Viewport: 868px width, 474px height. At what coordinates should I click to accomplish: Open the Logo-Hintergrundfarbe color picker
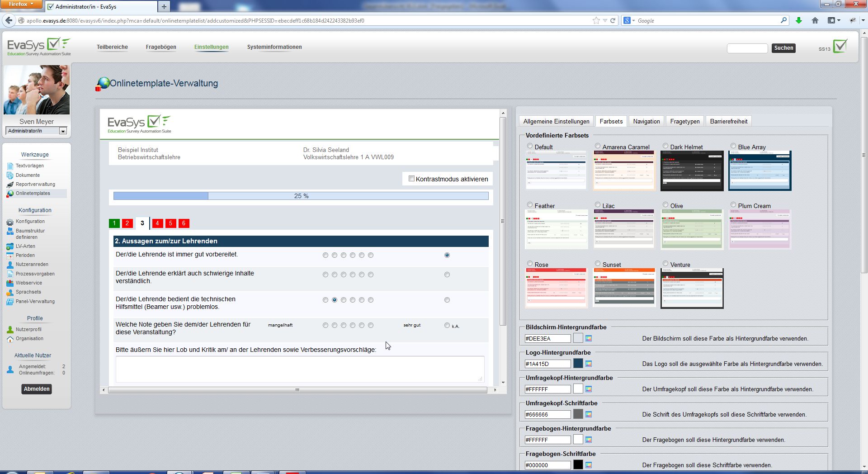[588, 363]
